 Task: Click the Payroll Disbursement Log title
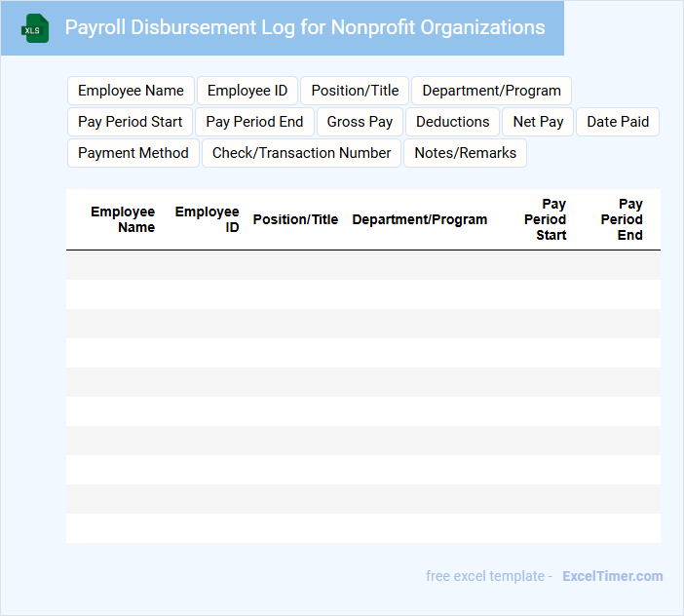[305, 27]
